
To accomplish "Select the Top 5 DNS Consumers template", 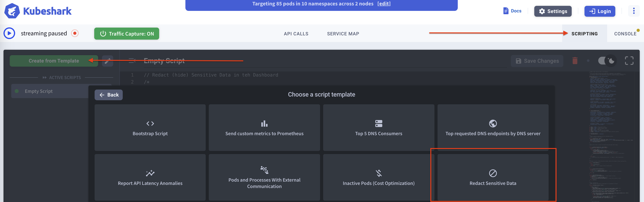I will (378, 128).
